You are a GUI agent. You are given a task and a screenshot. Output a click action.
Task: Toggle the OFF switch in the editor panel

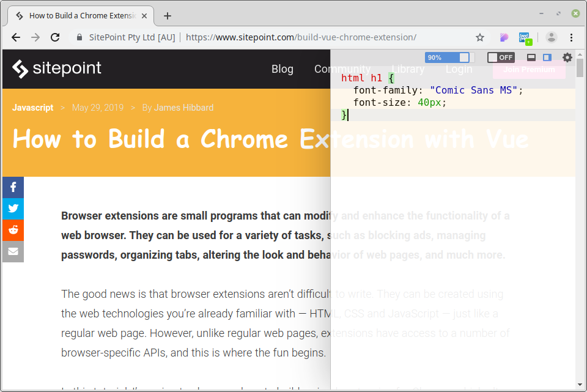501,57
